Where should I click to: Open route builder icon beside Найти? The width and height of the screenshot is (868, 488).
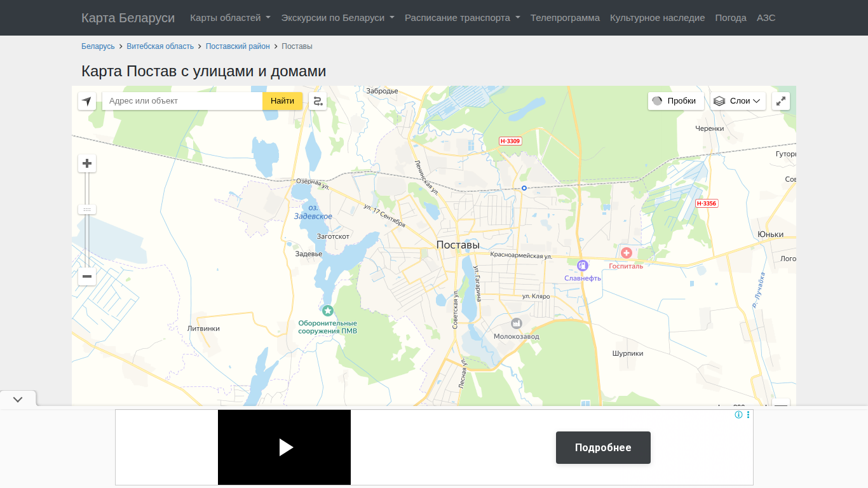[x=318, y=101]
